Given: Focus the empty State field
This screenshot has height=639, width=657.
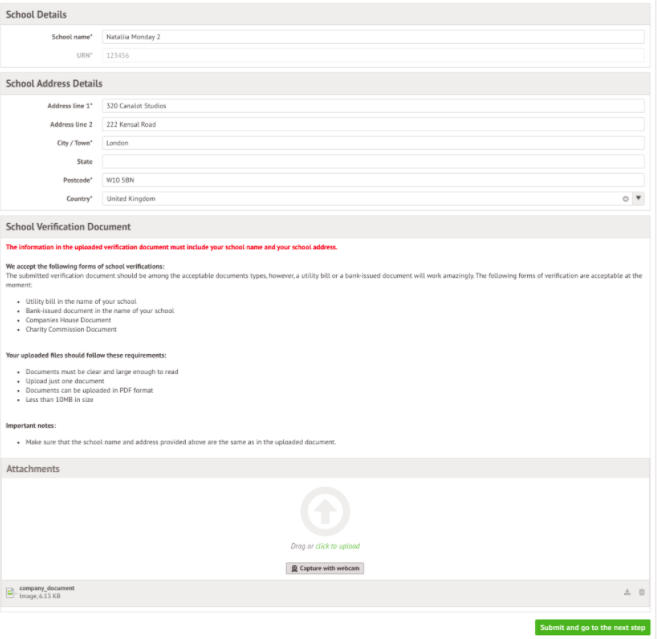Looking at the screenshot, I should coord(372,161).
